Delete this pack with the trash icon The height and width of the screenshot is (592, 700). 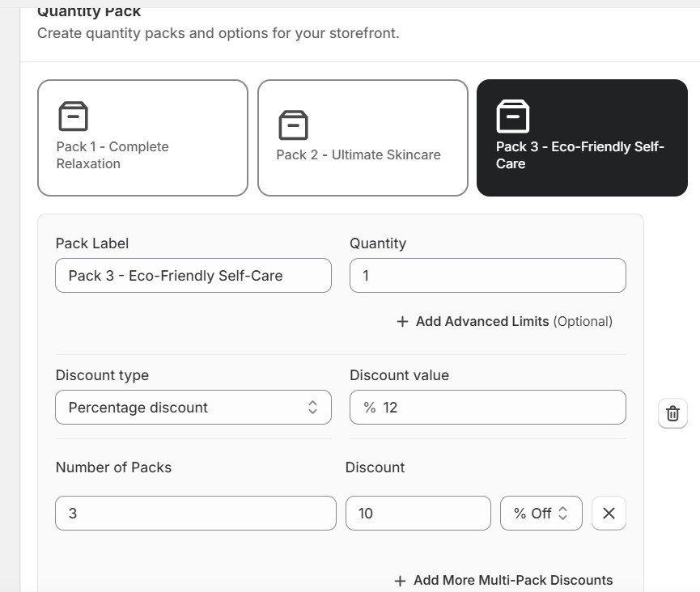(x=672, y=414)
